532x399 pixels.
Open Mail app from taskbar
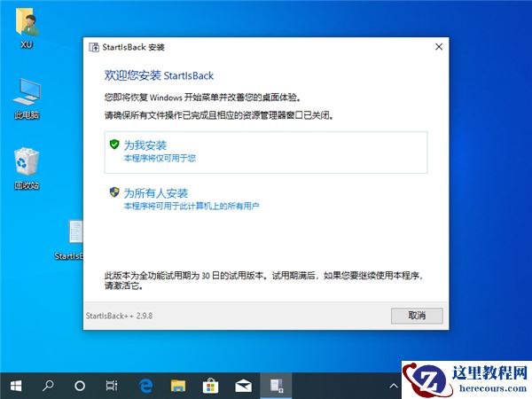pos(243,386)
